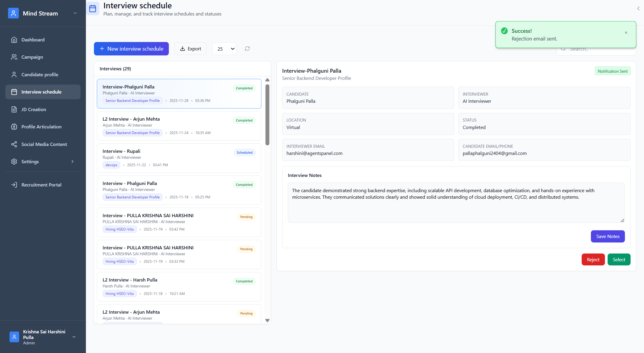
Task: Expand the Settings submenu chevron
Action: coord(72,161)
